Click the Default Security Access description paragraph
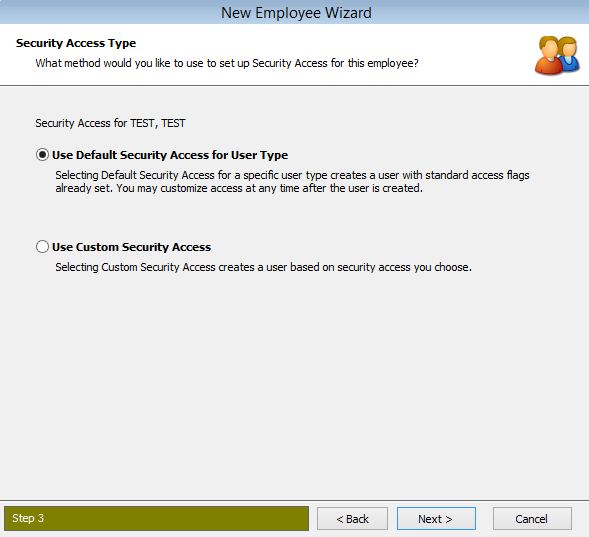 coord(292,181)
